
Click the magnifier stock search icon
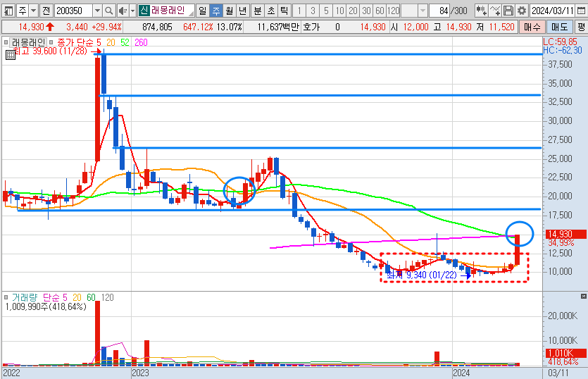coord(108,11)
